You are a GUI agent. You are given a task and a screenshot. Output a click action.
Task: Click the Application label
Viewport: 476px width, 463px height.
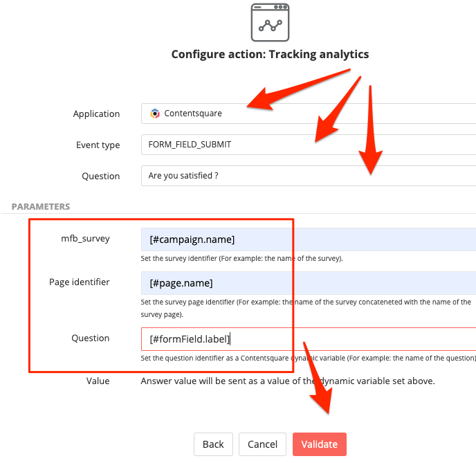pyautogui.click(x=96, y=114)
